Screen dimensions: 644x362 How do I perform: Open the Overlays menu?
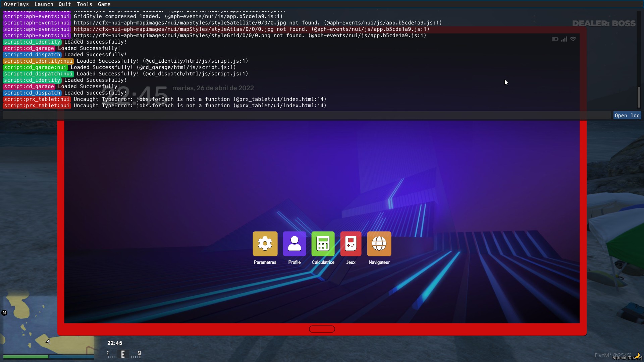click(x=16, y=4)
